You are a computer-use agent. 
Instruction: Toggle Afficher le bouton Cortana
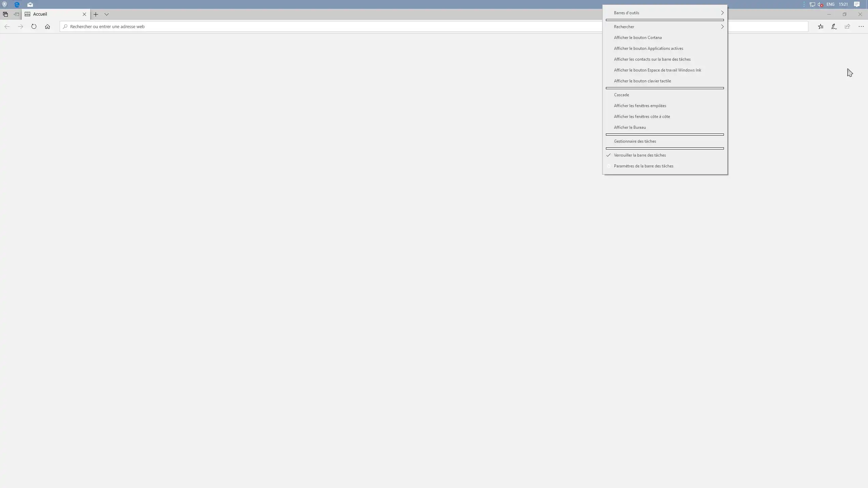[637, 38]
